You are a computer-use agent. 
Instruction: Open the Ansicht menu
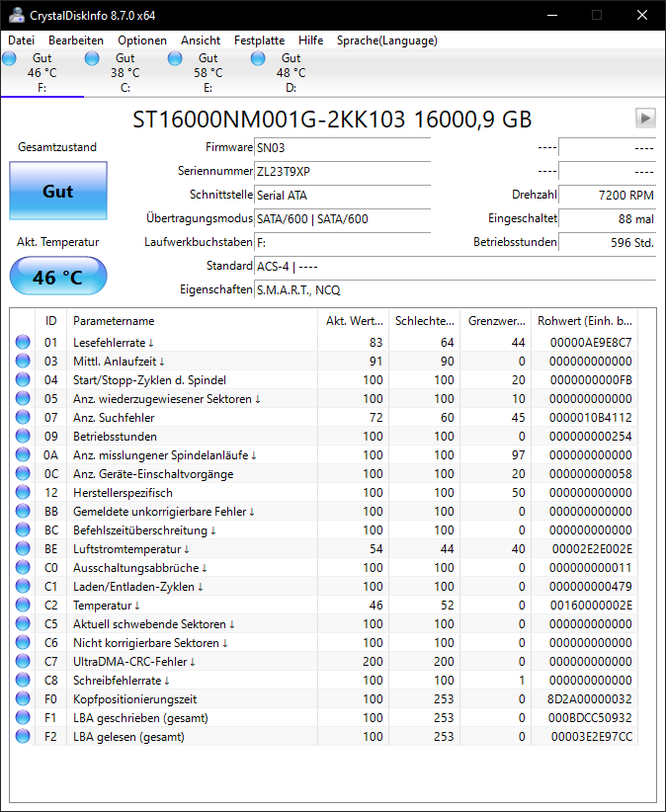pos(201,41)
